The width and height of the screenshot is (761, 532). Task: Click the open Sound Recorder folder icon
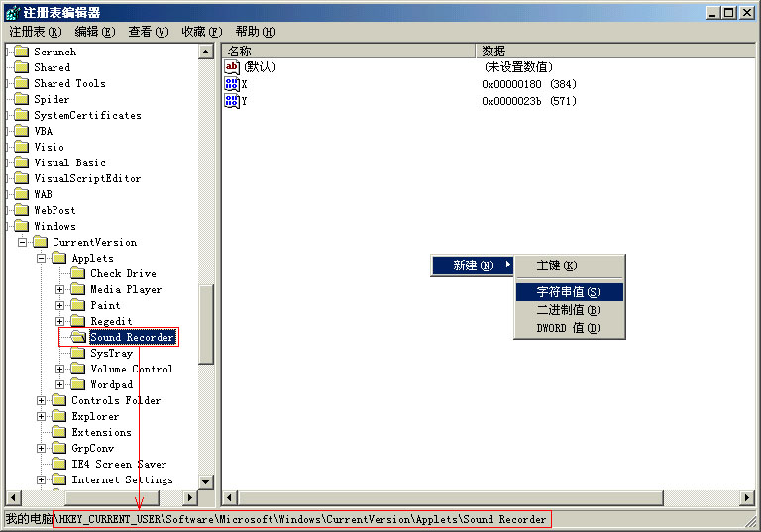click(x=78, y=337)
